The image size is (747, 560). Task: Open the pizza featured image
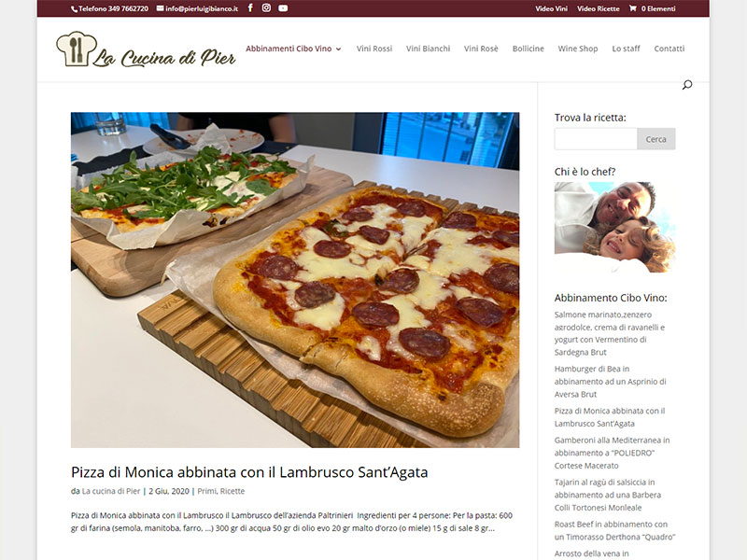click(x=295, y=280)
